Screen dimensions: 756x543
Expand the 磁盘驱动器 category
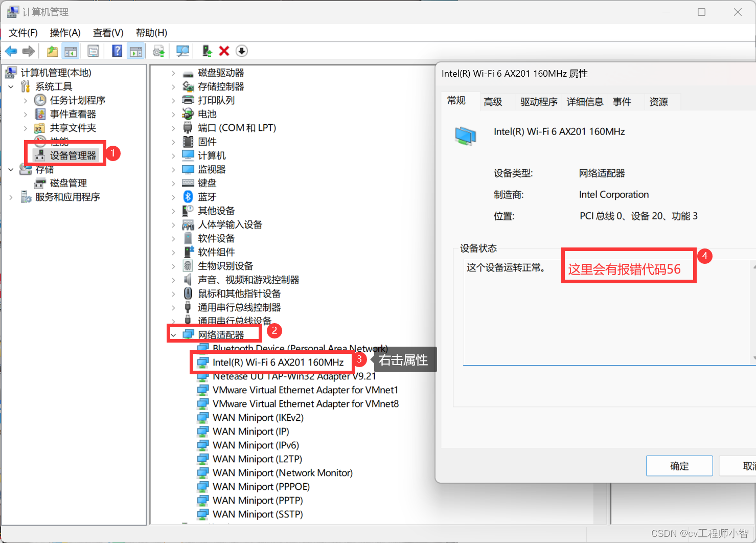point(173,73)
